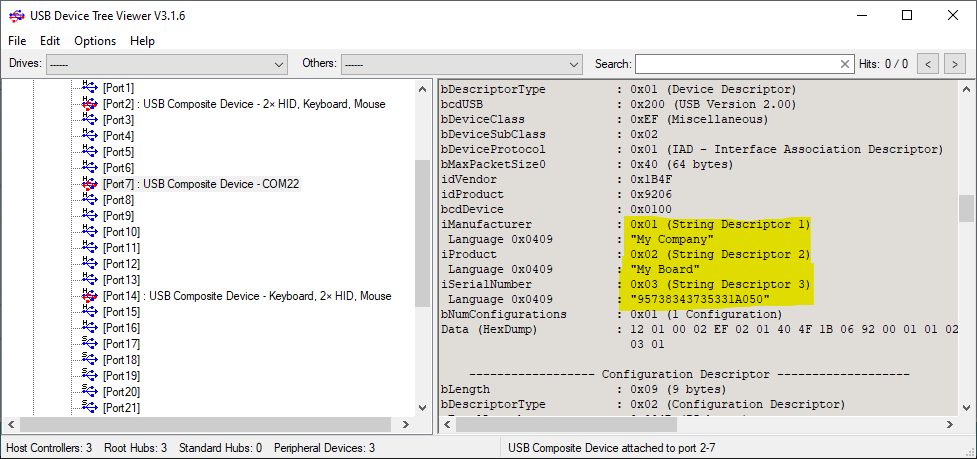This screenshot has width=977, height=459.
Task: Go to next search hit
Action: click(x=955, y=64)
